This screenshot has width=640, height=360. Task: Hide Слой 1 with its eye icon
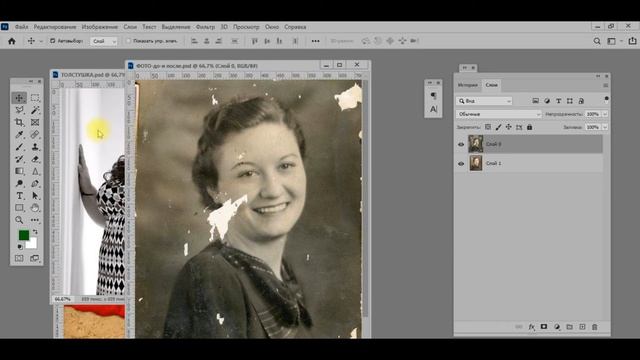(461, 163)
